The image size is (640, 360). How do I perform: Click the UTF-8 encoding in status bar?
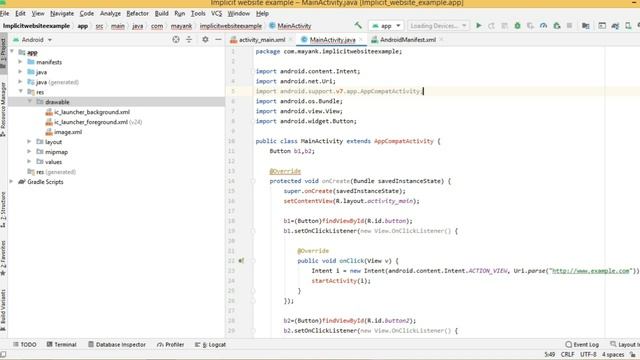click(588, 354)
